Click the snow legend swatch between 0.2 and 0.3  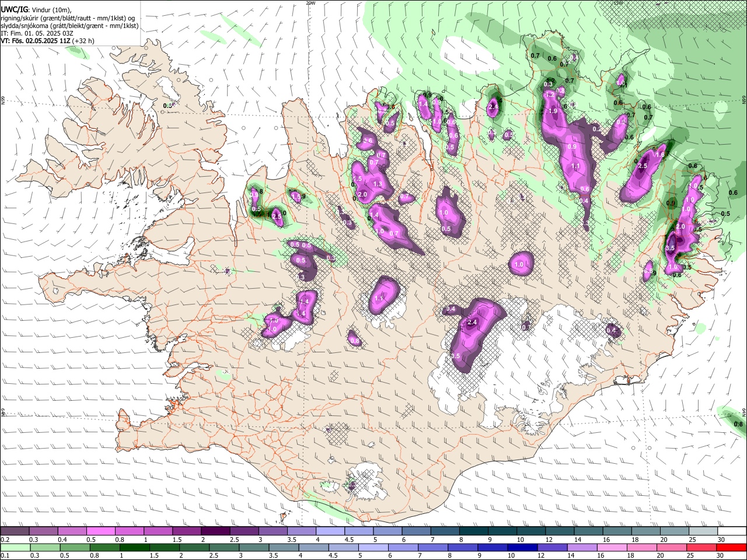[15, 531]
